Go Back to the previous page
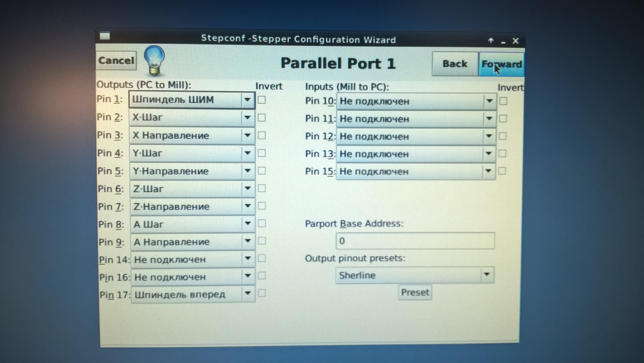This screenshot has height=363, width=644. tap(455, 64)
